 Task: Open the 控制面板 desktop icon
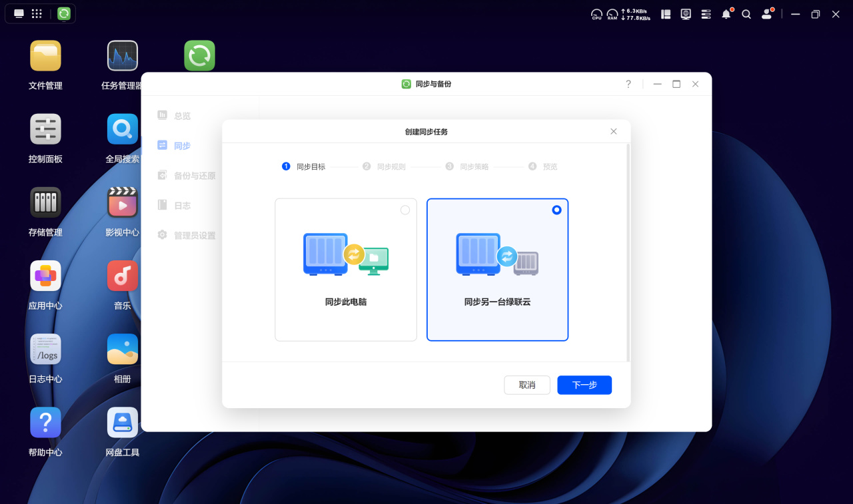click(45, 129)
